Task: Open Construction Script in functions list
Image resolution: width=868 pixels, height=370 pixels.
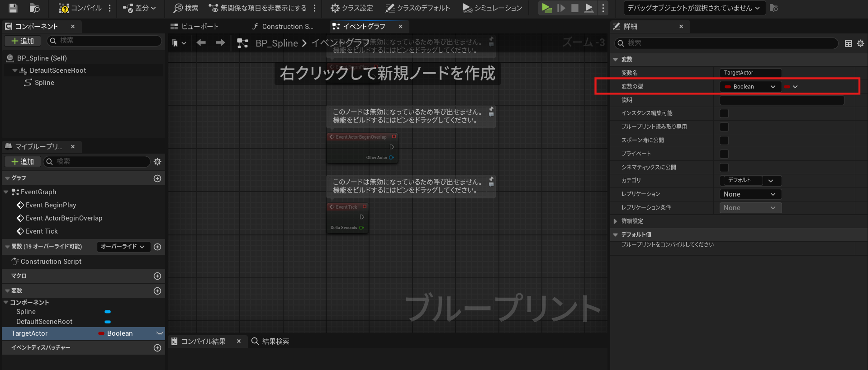Action: point(51,262)
